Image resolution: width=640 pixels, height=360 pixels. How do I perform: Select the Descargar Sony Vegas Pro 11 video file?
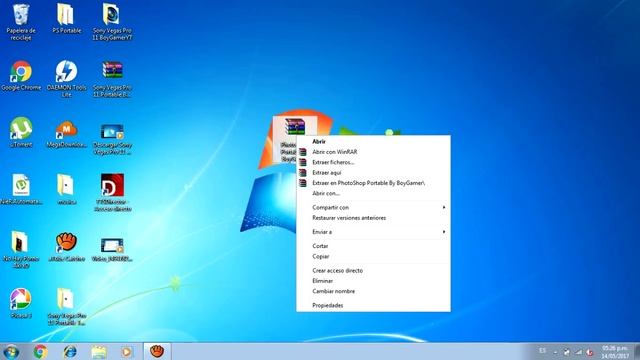(x=112, y=139)
